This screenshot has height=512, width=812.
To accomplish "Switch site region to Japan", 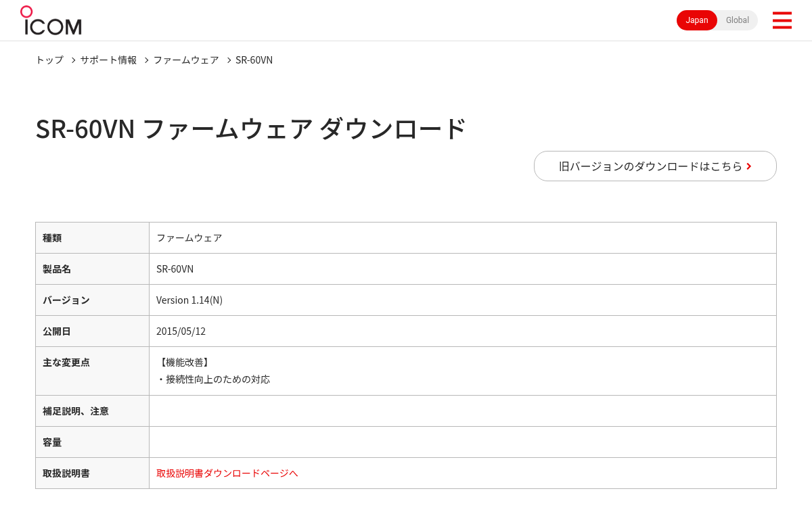I will coord(697,20).
